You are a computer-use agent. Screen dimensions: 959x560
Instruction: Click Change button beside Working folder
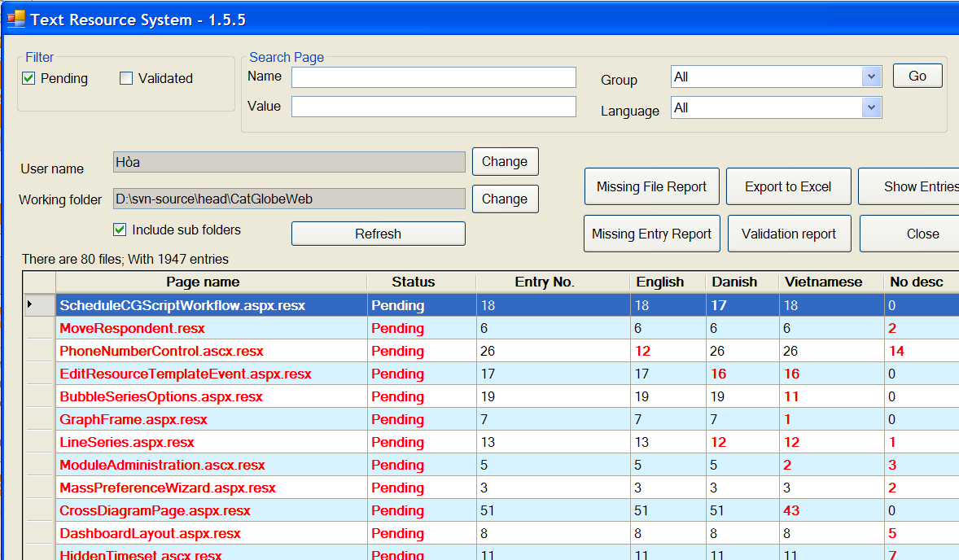505,199
